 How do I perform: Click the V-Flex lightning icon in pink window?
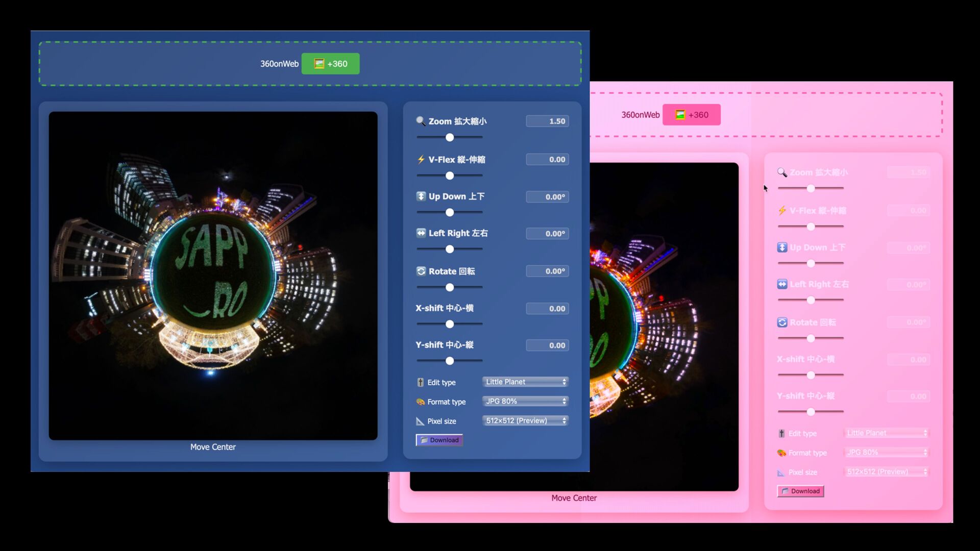[x=782, y=210]
